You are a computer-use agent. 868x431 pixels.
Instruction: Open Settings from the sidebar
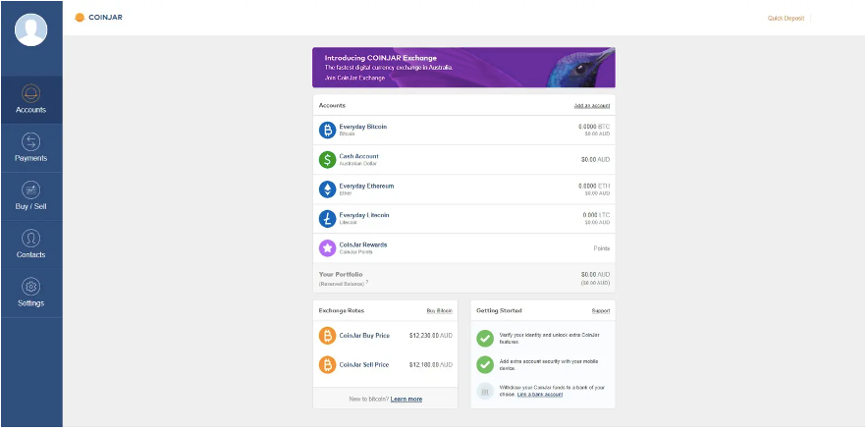pyautogui.click(x=31, y=294)
